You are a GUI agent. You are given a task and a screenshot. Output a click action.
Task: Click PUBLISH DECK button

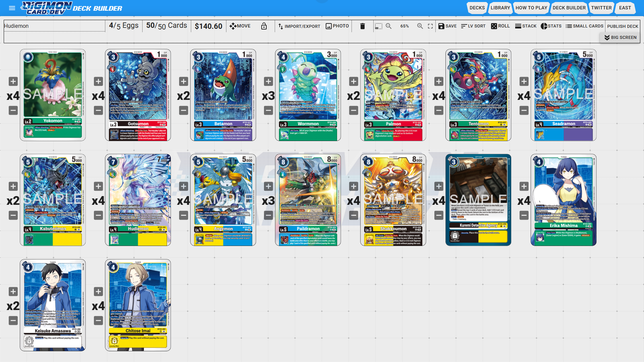[623, 26]
